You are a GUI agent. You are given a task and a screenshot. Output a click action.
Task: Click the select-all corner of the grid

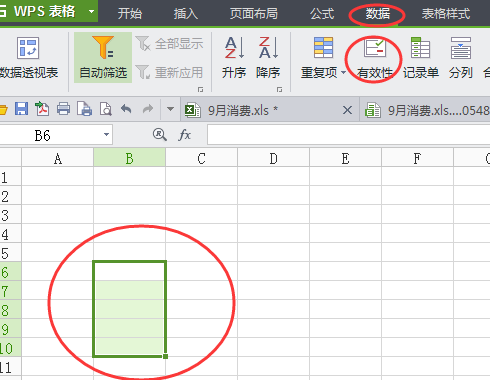10,157
